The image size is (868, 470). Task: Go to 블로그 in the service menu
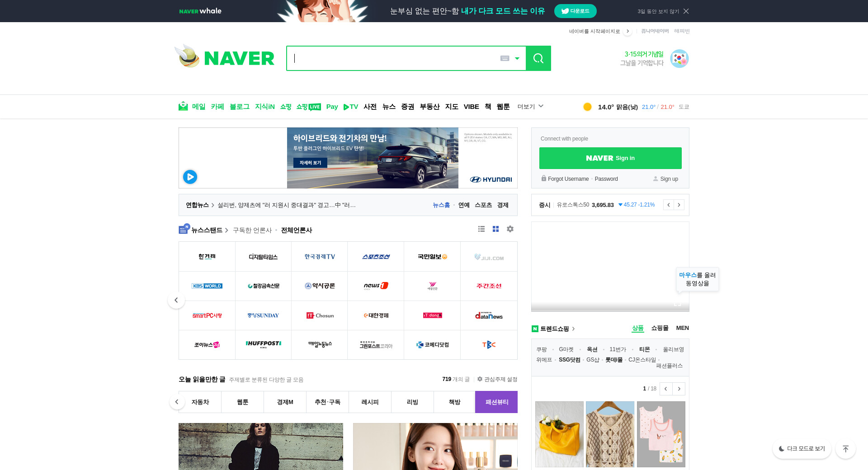(x=240, y=107)
